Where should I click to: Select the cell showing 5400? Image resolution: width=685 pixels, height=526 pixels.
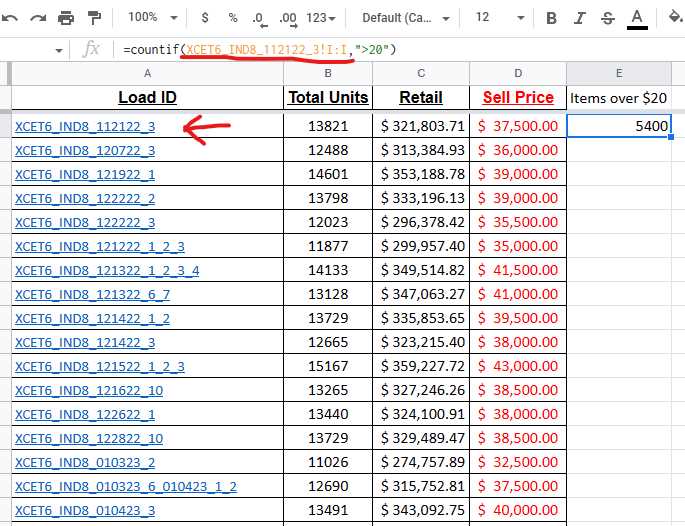pyautogui.click(x=619, y=126)
